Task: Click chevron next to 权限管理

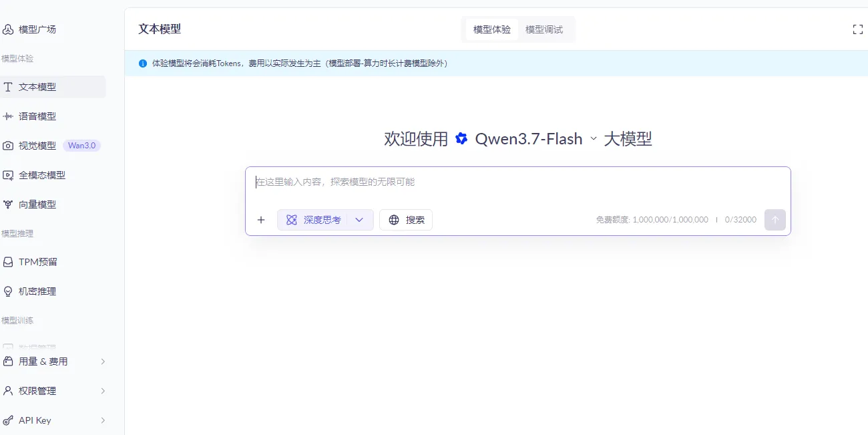Action: [103, 391]
